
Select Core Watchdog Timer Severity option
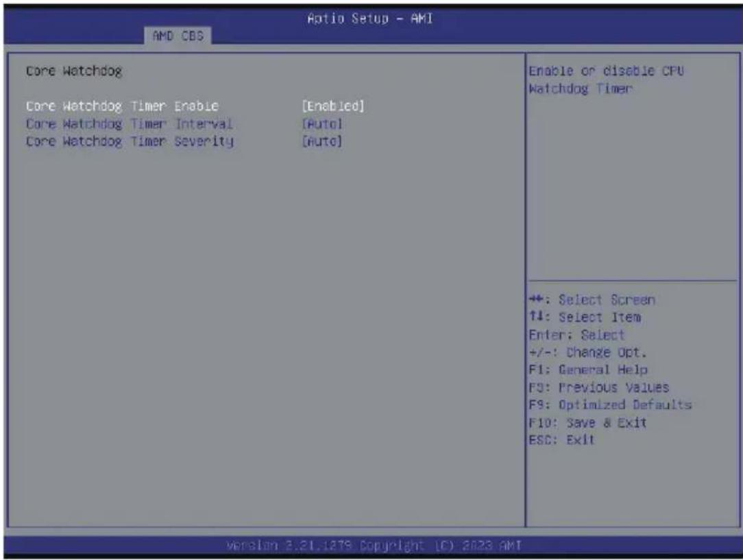pos(130,142)
